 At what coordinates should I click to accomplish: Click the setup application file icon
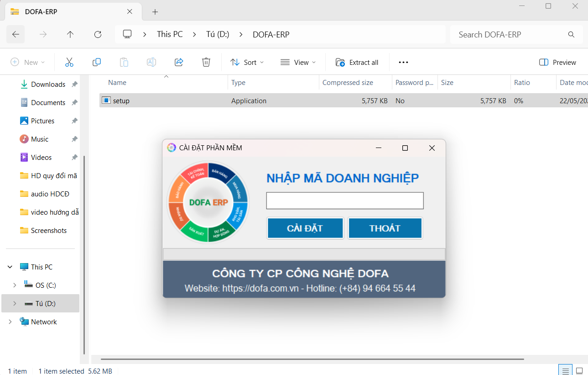click(106, 100)
